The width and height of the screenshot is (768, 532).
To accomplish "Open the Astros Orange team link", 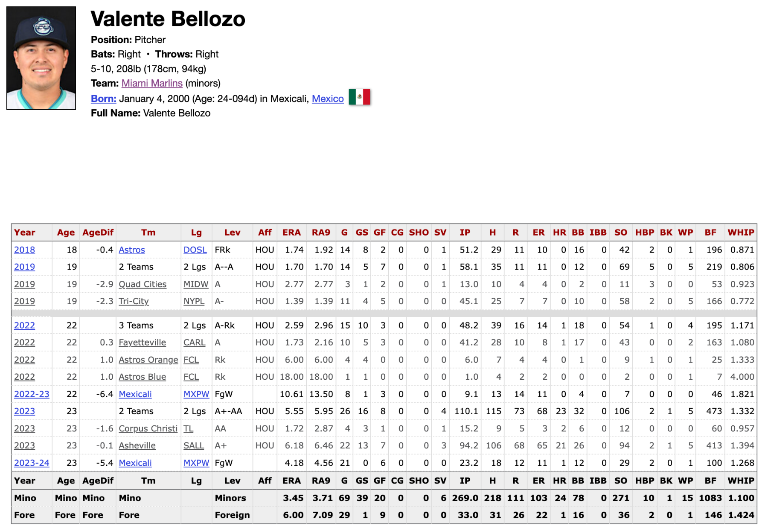I will coord(148,360).
